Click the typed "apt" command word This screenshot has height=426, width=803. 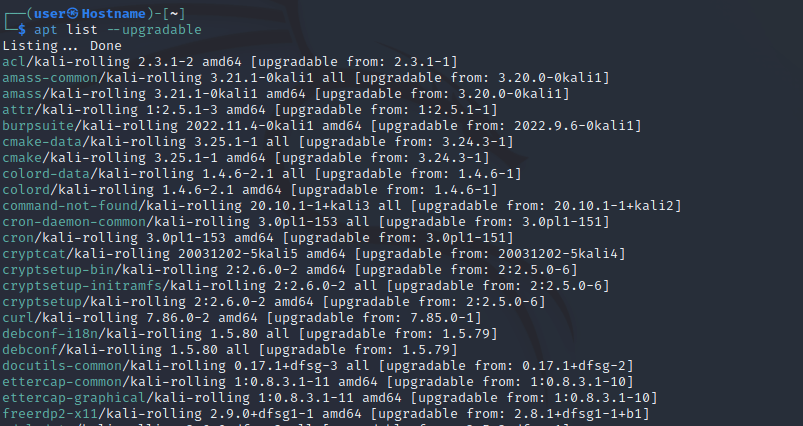(49, 31)
